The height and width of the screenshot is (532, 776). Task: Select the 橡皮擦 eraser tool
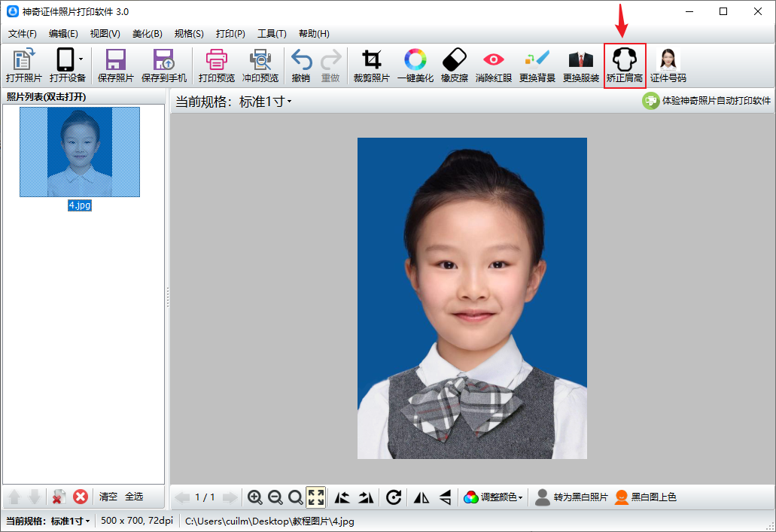455,65
